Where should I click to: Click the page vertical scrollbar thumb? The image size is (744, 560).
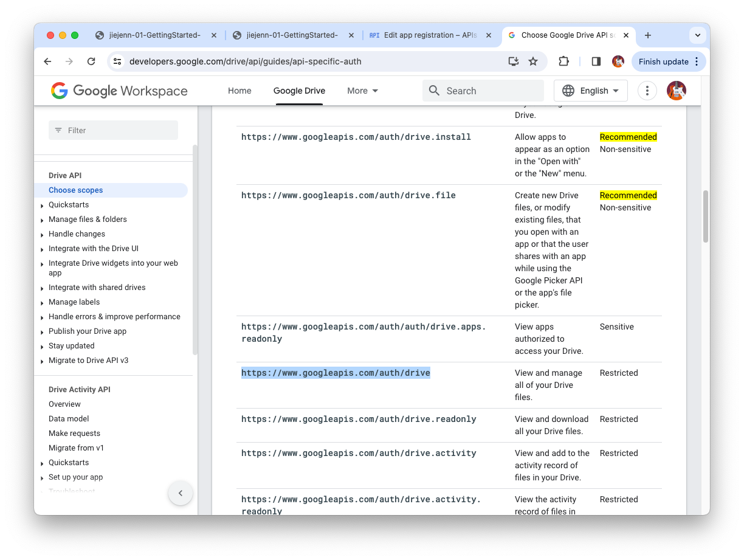706,216
